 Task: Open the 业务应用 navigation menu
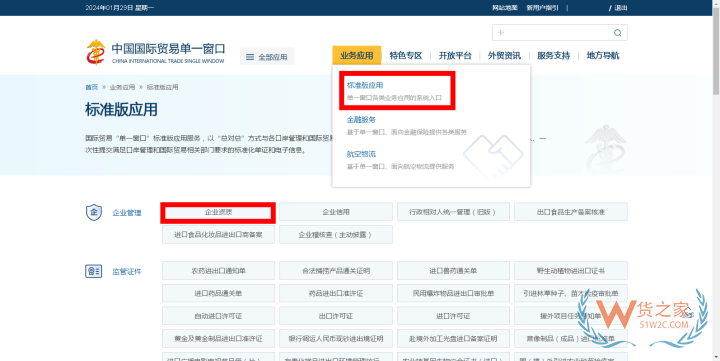tap(357, 56)
